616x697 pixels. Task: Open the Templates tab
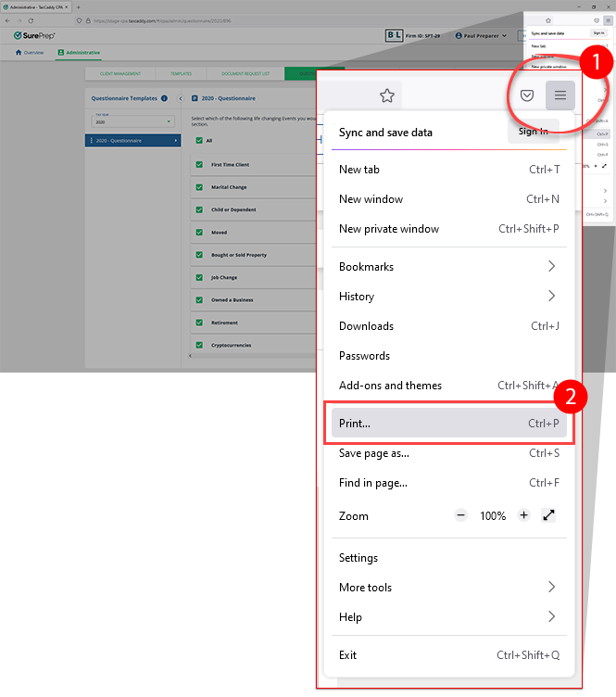click(182, 73)
